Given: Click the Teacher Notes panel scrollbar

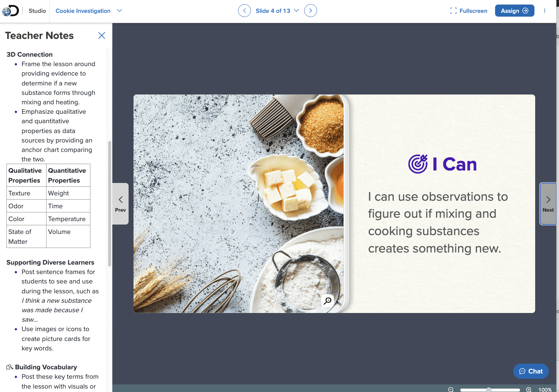Looking at the screenshot, I should [x=110, y=204].
